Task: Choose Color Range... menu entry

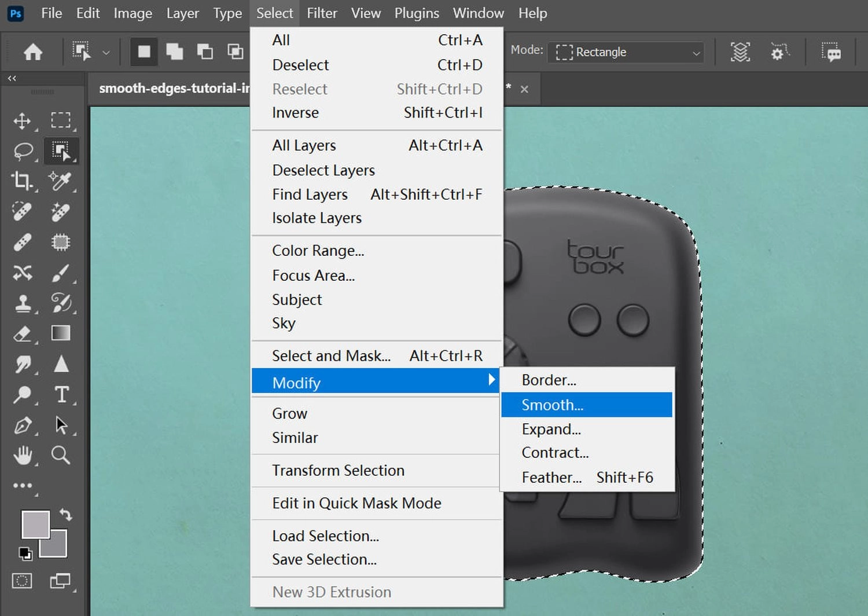Action: (x=377, y=251)
